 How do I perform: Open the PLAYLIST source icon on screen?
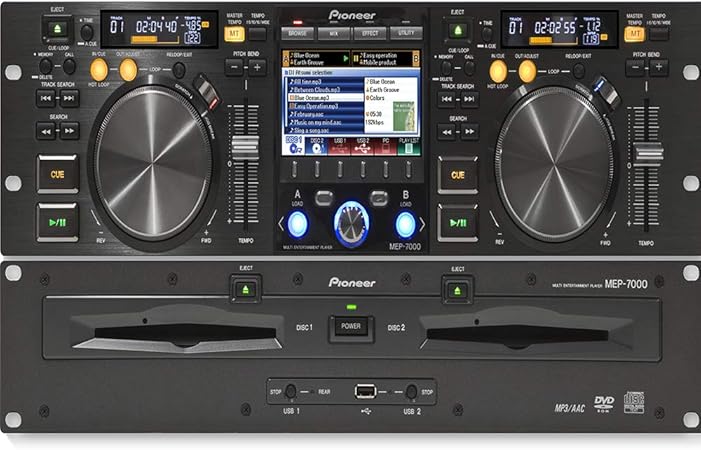point(408,146)
